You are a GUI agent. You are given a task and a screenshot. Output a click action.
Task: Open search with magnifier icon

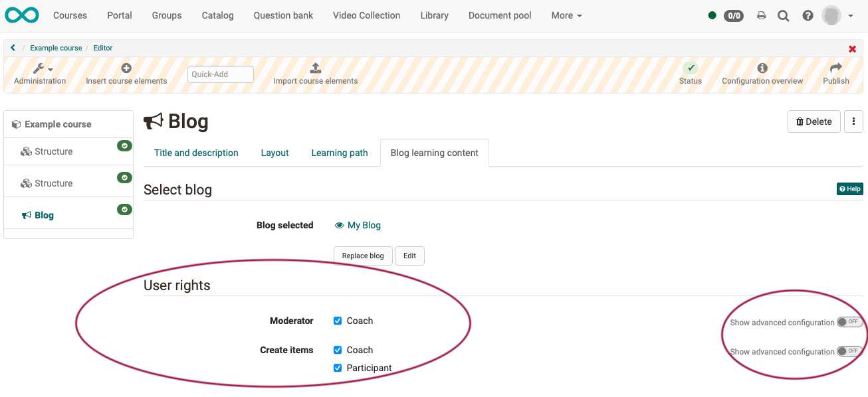[x=784, y=16]
